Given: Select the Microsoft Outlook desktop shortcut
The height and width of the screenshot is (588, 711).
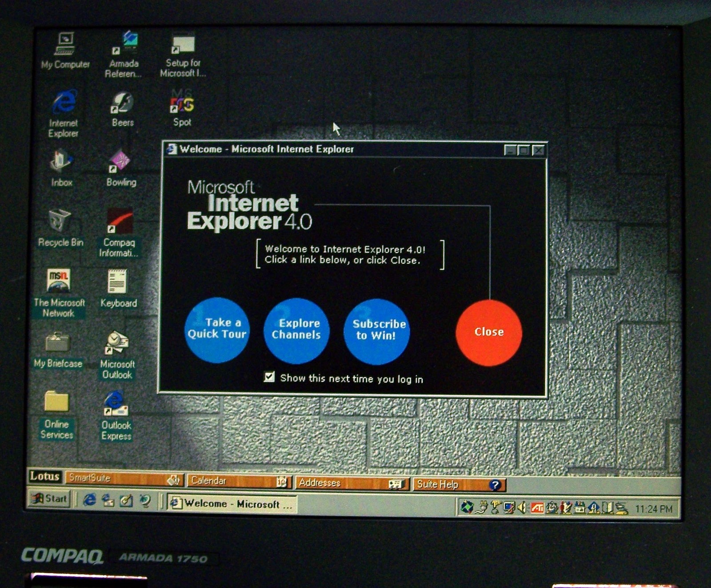Looking at the screenshot, I should coord(117,354).
